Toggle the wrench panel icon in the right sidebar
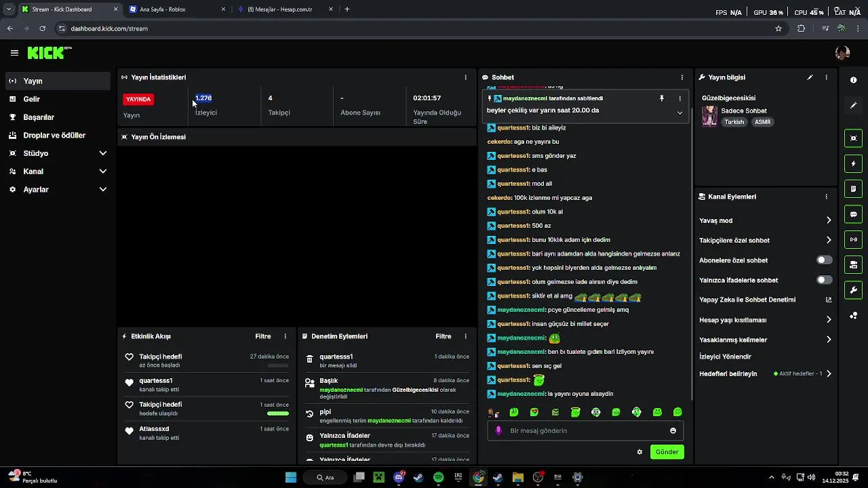This screenshot has height=488, width=868. coord(853,290)
